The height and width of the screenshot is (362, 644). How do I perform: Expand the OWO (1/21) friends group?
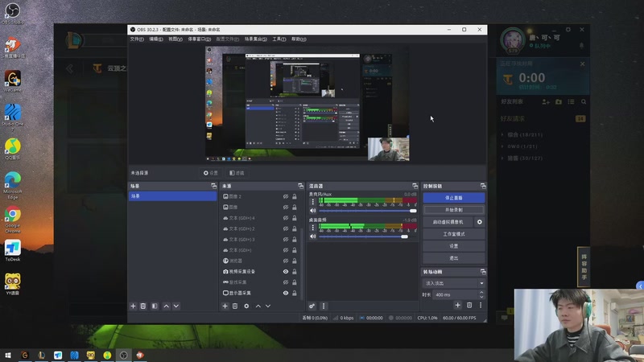[x=502, y=146]
